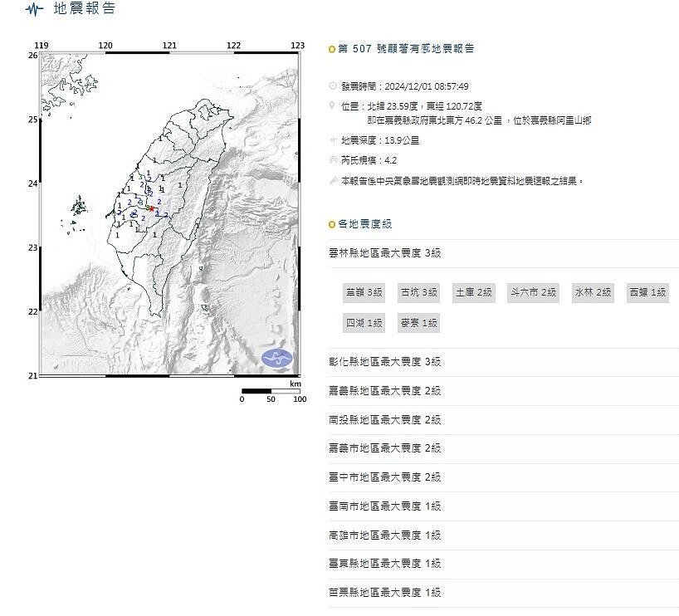Click the clock icon next to 發震時間

click(x=332, y=86)
